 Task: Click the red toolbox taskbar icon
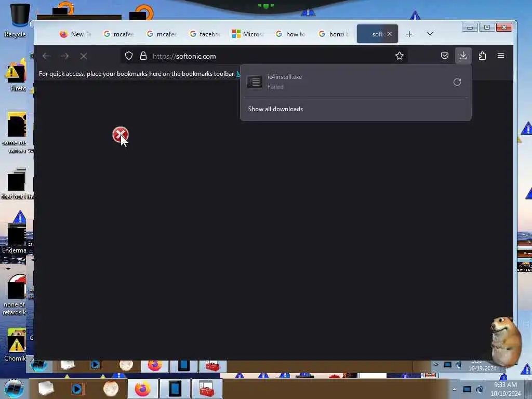207,389
